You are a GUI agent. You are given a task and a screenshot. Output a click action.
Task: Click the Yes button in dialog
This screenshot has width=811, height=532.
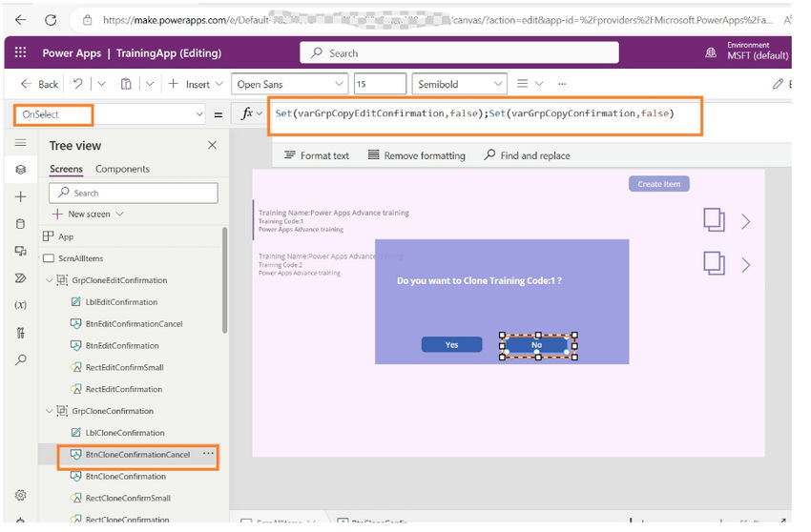pos(451,345)
